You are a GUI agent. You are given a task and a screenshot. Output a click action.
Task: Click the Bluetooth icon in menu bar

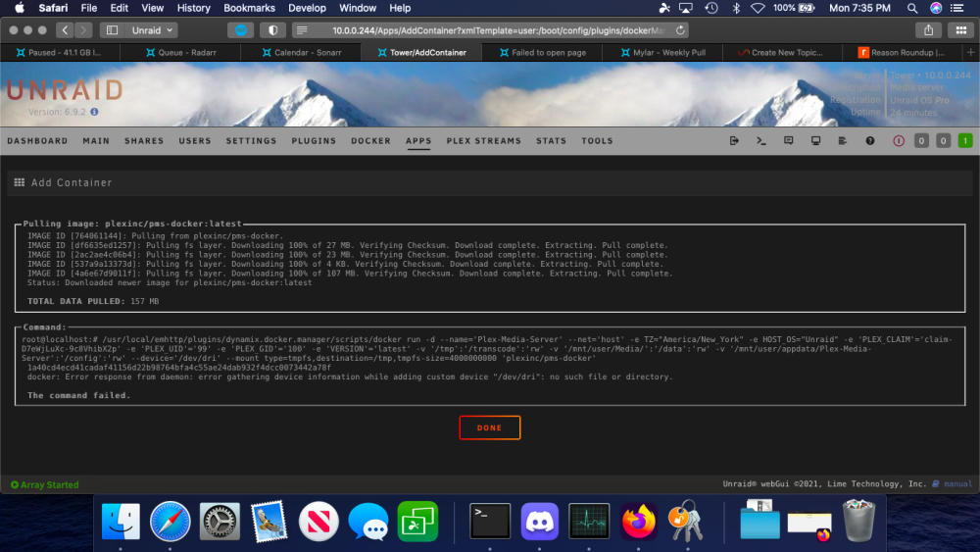click(x=736, y=8)
